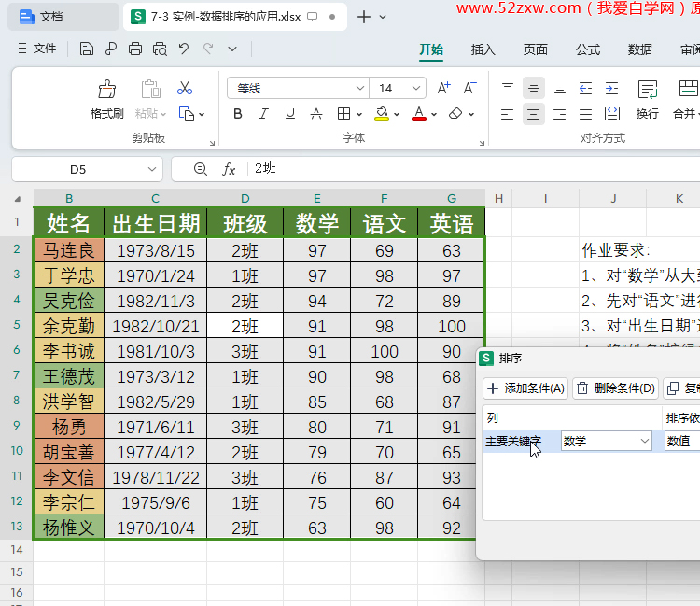Select column E header
The width and height of the screenshot is (700, 606).
[317, 198]
